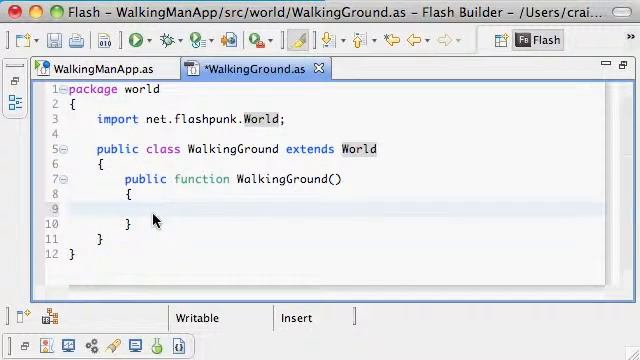
Task: Click the Profile launch icon
Action: tap(198, 40)
